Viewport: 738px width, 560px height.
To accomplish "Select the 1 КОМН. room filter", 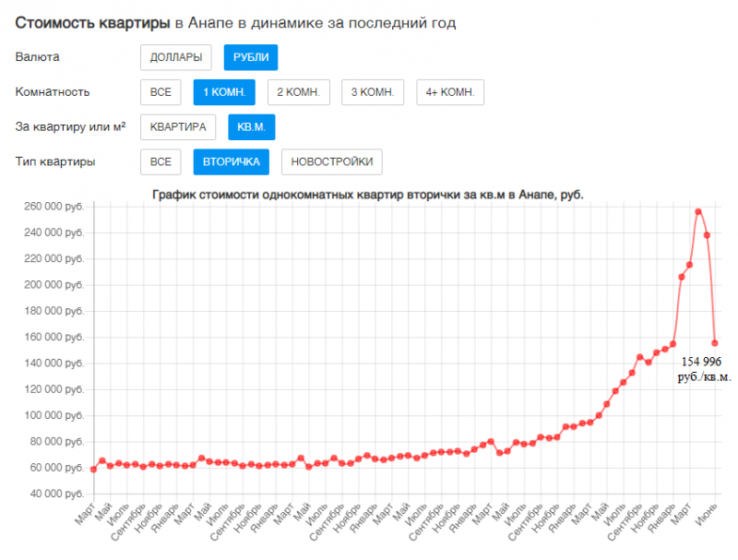I will (224, 92).
